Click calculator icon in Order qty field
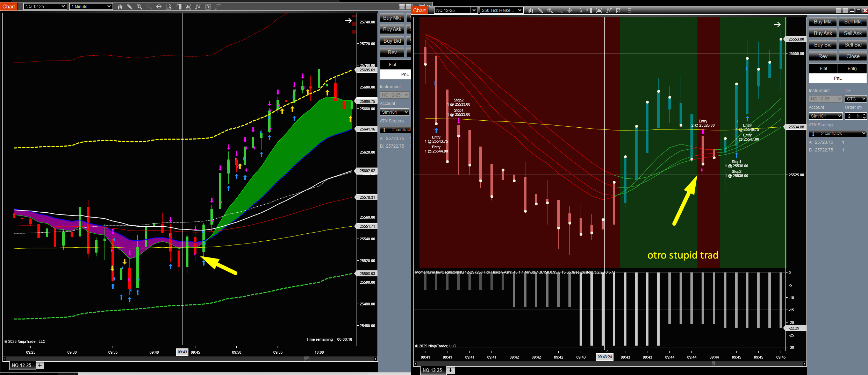Viewport: 868px width, 375px height. (859, 116)
